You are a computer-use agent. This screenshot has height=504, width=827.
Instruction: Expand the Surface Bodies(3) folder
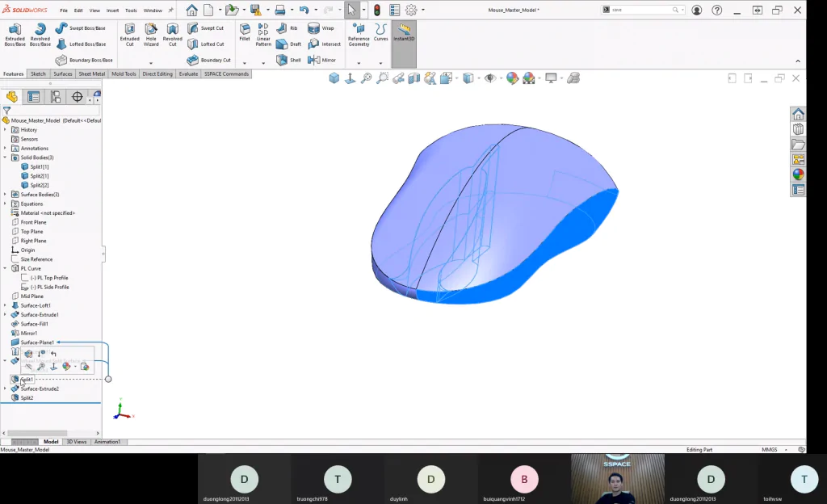[x=6, y=195]
